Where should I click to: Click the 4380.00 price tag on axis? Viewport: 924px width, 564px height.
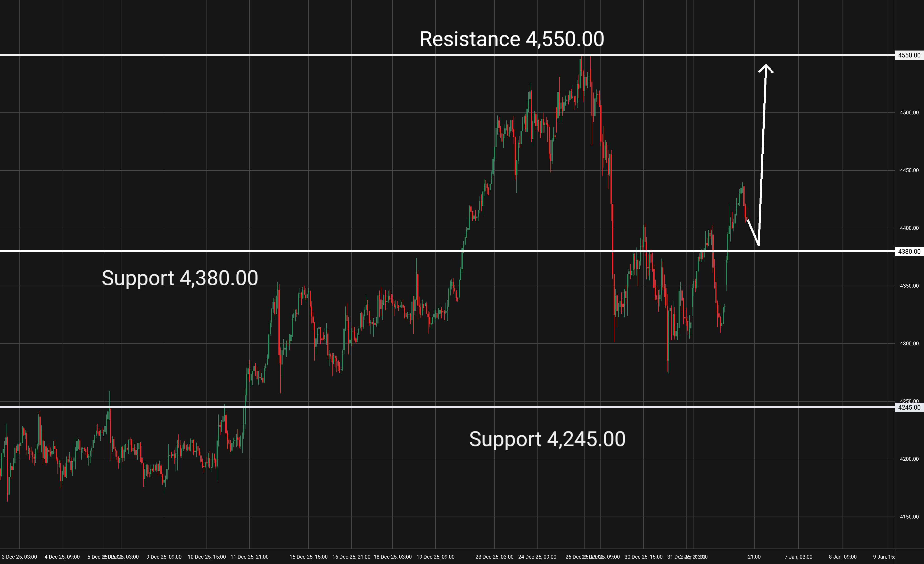tap(909, 252)
